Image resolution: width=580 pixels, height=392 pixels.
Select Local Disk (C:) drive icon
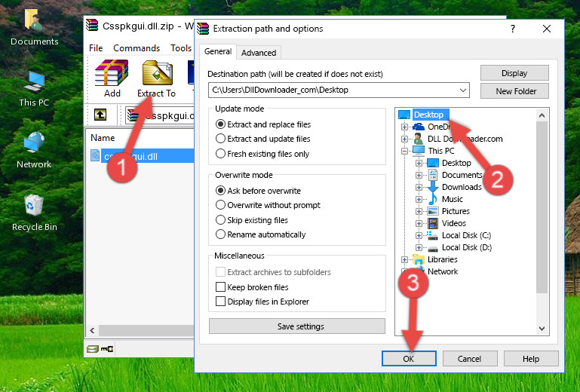click(x=432, y=235)
